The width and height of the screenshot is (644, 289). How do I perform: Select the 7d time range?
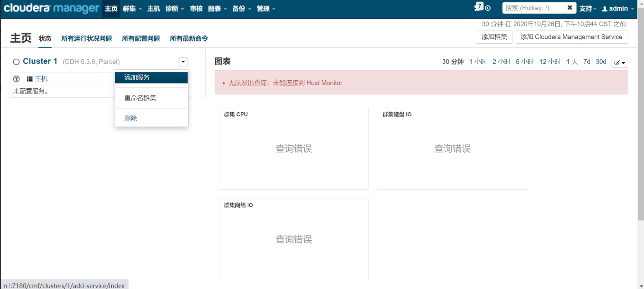pos(587,62)
